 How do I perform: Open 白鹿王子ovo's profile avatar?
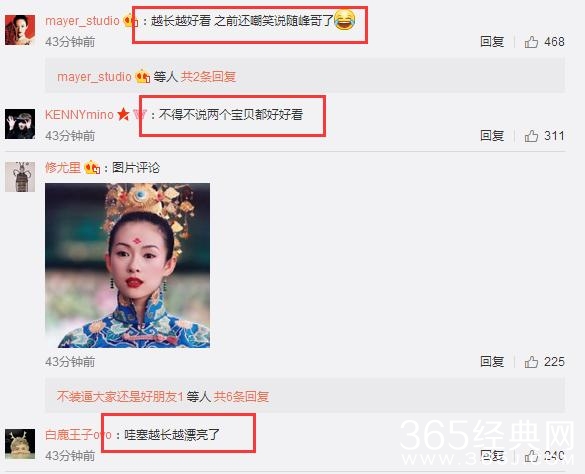20,444
